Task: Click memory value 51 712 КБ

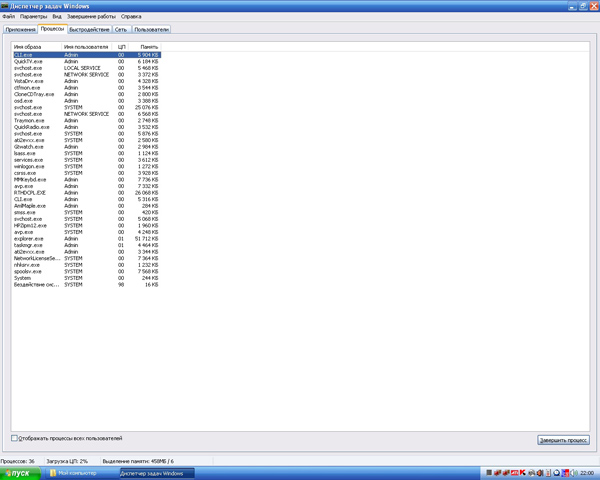Action: [x=147, y=238]
